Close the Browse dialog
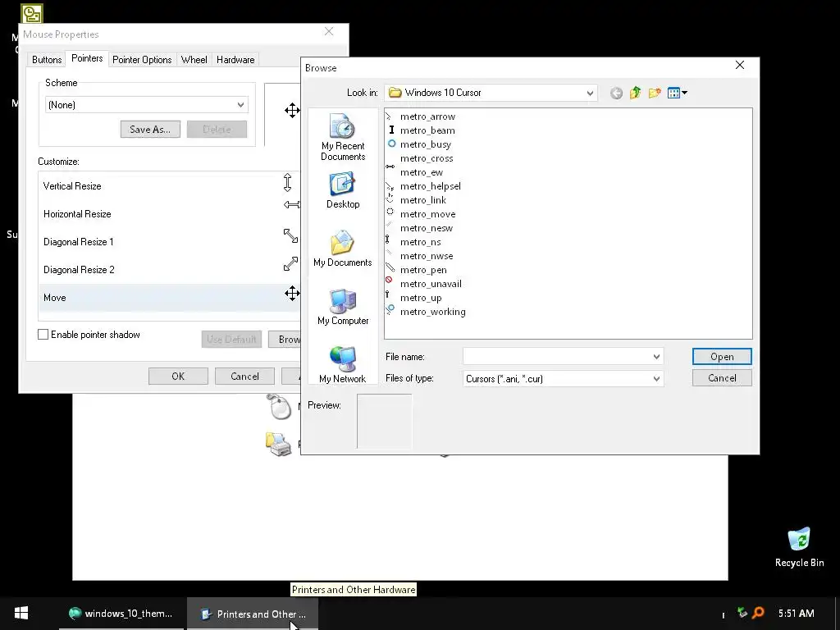The image size is (840, 630). click(740, 65)
